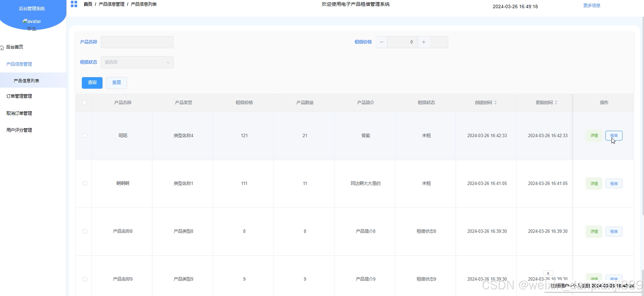Check the row checkbox for product 呃呃

click(x=85, y=136)
